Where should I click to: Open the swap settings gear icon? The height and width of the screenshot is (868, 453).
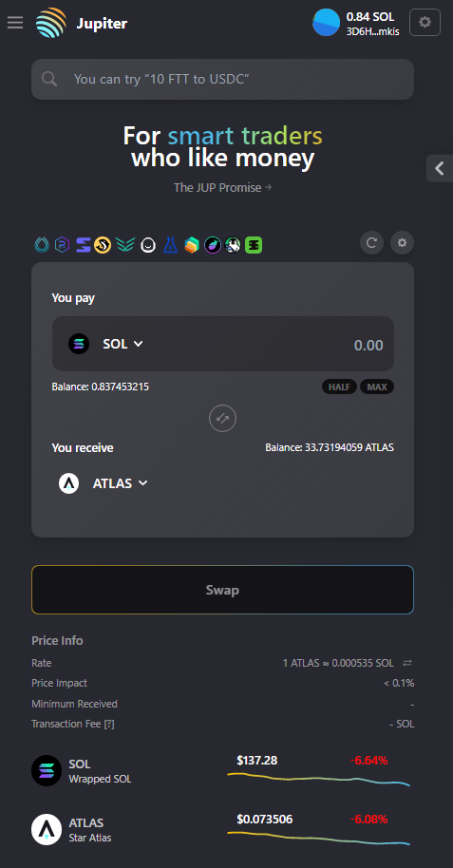402,242
